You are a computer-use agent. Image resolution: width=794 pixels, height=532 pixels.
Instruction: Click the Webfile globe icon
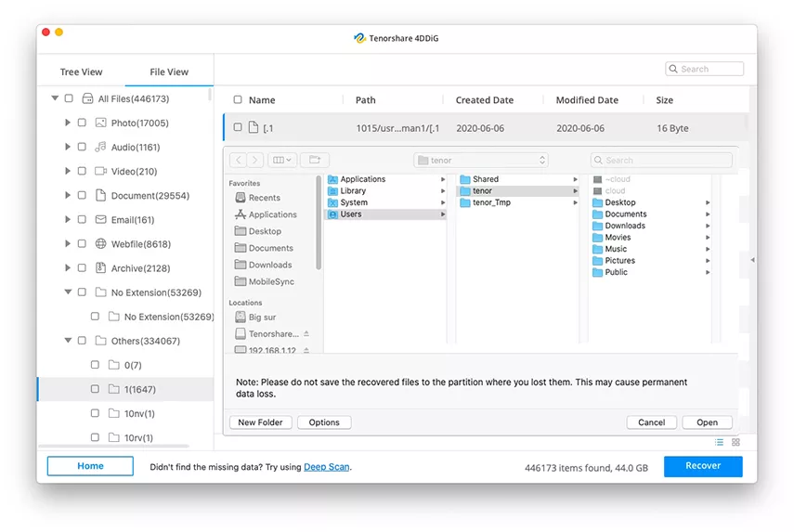100,244
